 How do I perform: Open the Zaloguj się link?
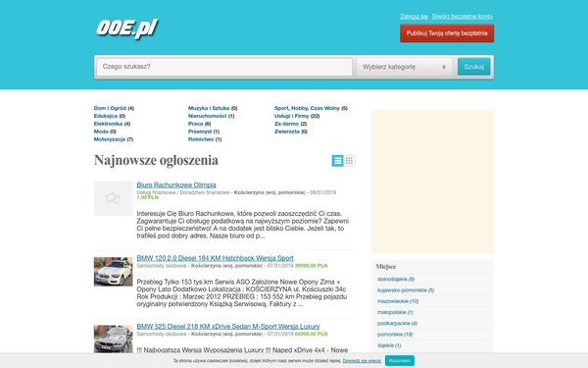414,16
